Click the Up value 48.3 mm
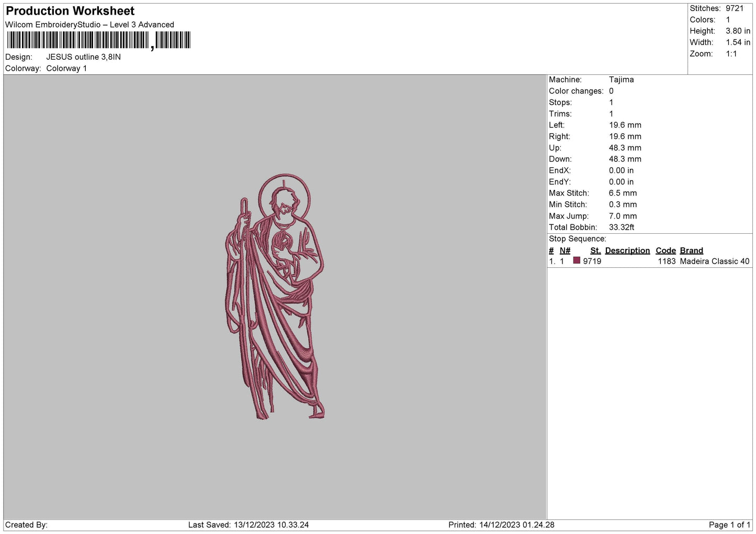The image size is (756, 534). click(x=625, y=148)
